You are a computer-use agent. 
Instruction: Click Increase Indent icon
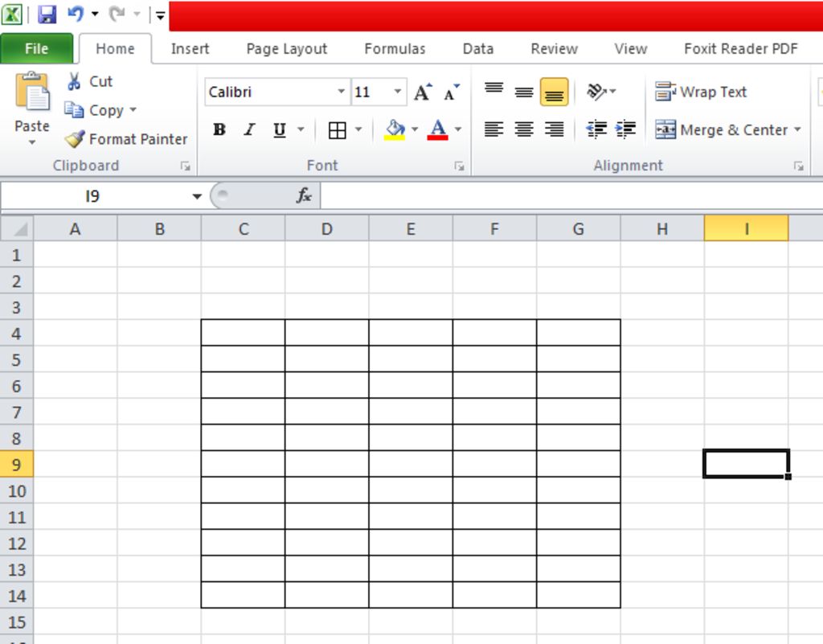pos(625,129)
